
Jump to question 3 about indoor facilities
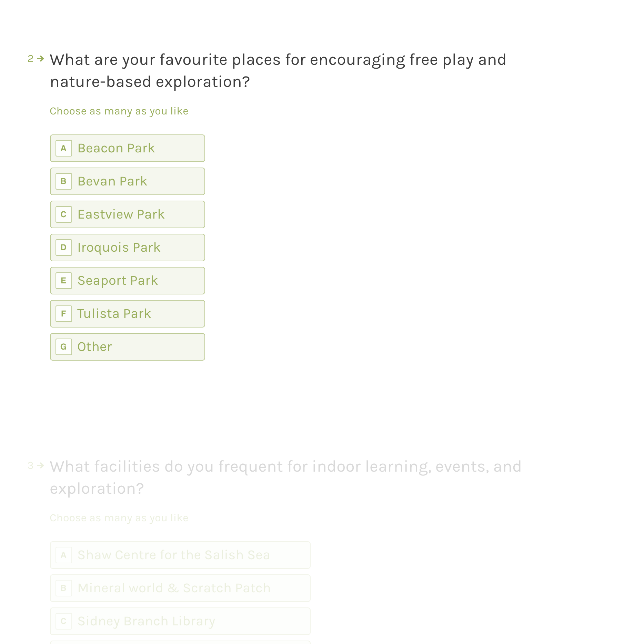click(x=285, y=477)
